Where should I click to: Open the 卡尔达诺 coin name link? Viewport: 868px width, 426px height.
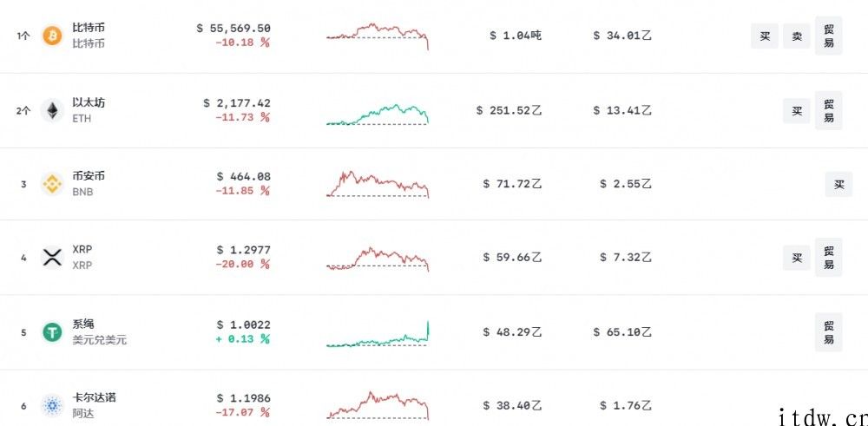coord(94,397)
